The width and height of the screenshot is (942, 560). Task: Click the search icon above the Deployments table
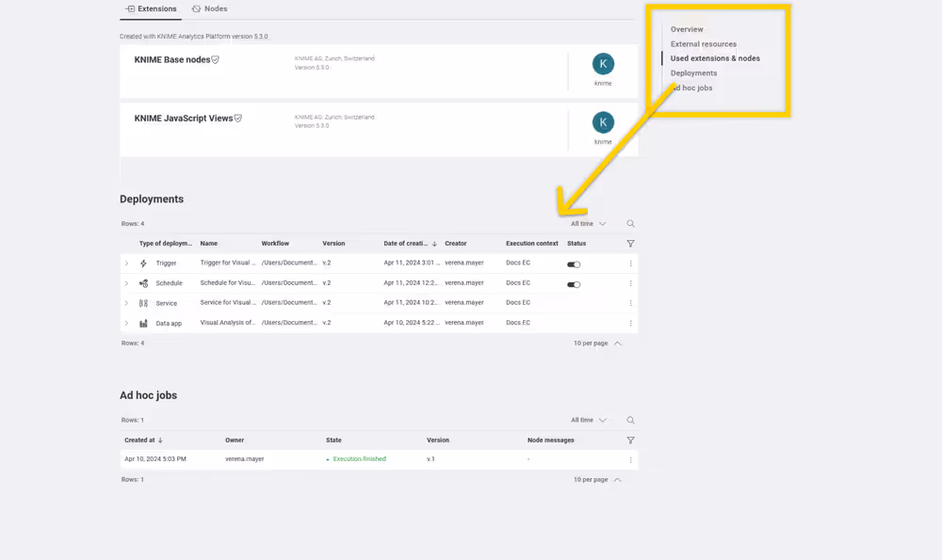point(630,223)
